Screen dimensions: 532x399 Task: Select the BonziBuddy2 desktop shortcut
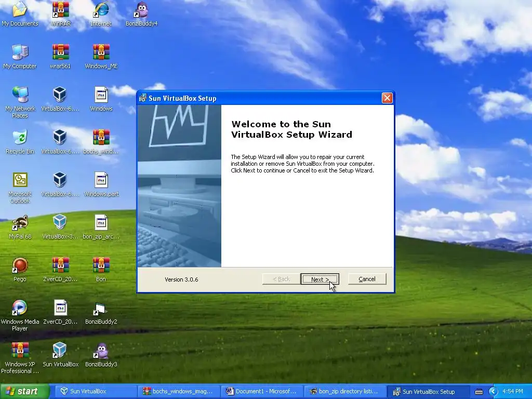[x=101, y=312]
